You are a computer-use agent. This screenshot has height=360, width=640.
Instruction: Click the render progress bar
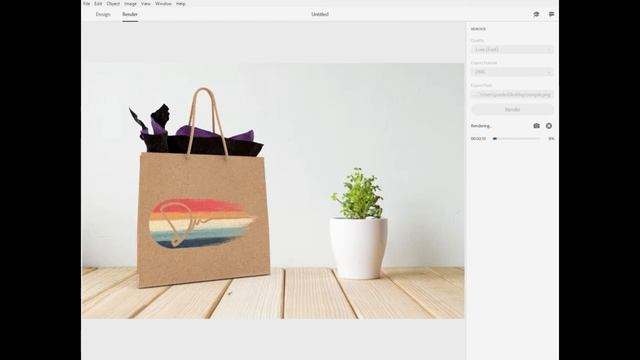[x=516, y=139]
